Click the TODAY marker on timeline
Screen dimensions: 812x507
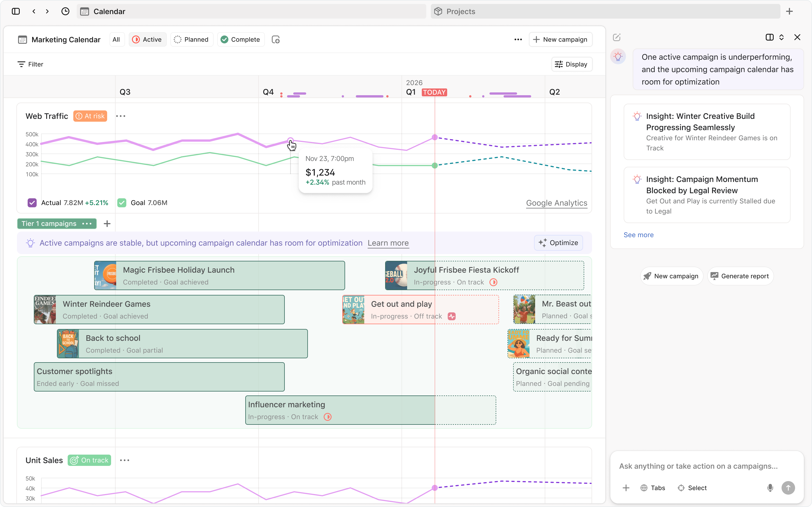[434, 92]
